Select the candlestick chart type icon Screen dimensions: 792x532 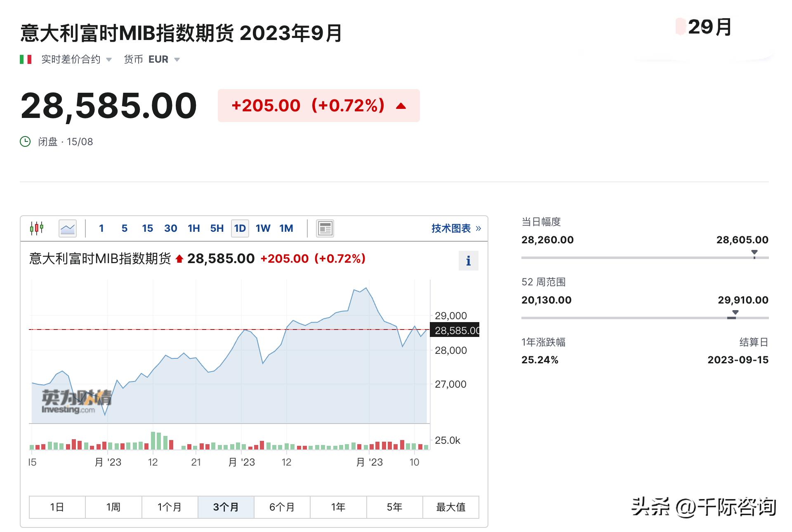click(x=37, y=228)
